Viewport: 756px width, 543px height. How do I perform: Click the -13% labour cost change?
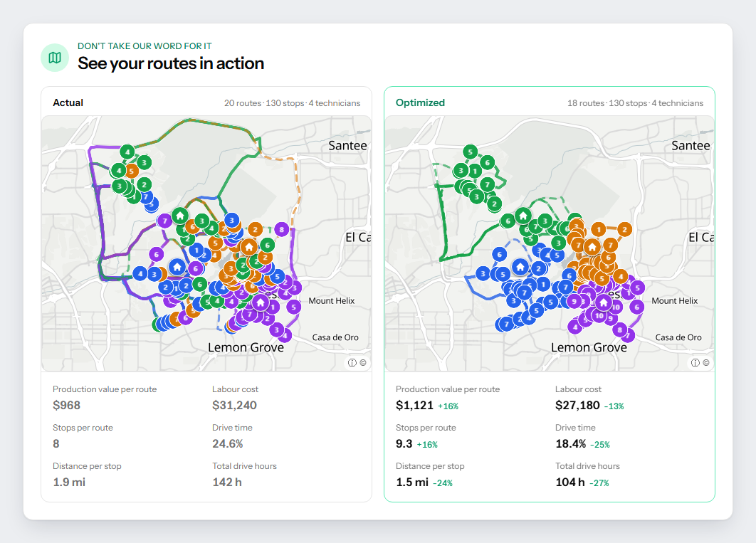click(x=614, y=406)
